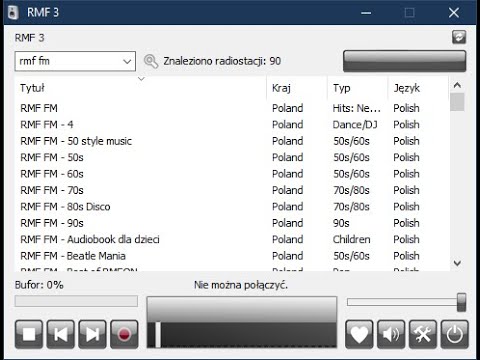Screen dimensions: 480x360
Task: Select the RMF FM - 4 station
Action: click(232, 124)
